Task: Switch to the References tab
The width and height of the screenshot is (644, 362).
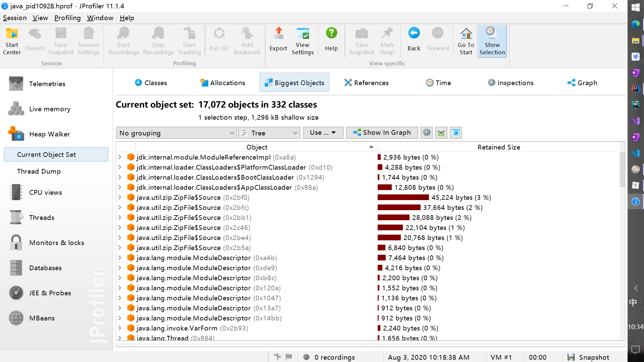Action: (x=371, y=83)
